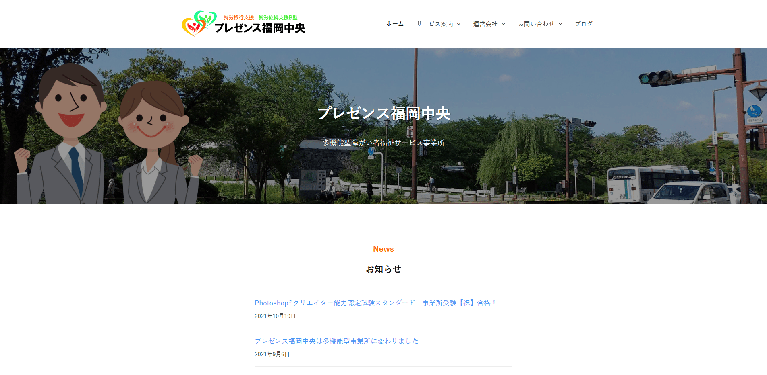The height and width of the screenshot is (375, 767).
Task: Click the date under the プレゼンス福岡中央 news item
Action: pyautogui.click(x=272, y=354)
